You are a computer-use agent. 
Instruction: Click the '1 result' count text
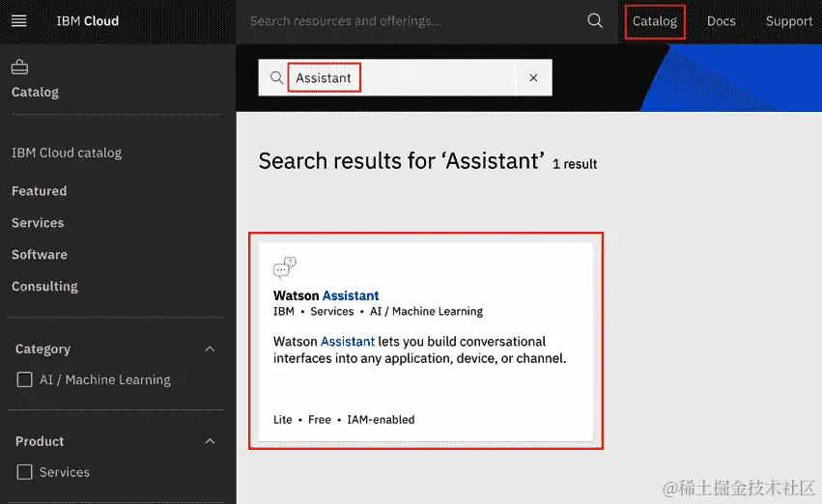tap(575, 164)
